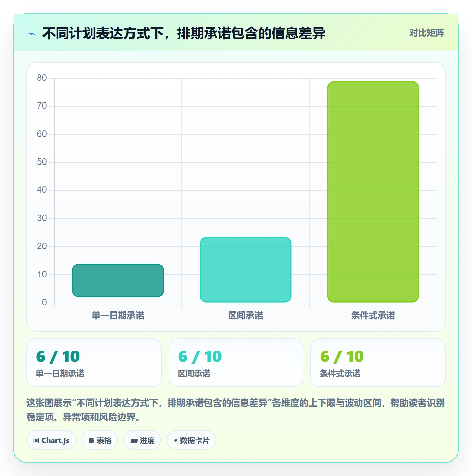Click the 单一日期承诺 bar in the chart
Image resolution: width=472 pixels, height=476 pixels.
tap(118, 280)
